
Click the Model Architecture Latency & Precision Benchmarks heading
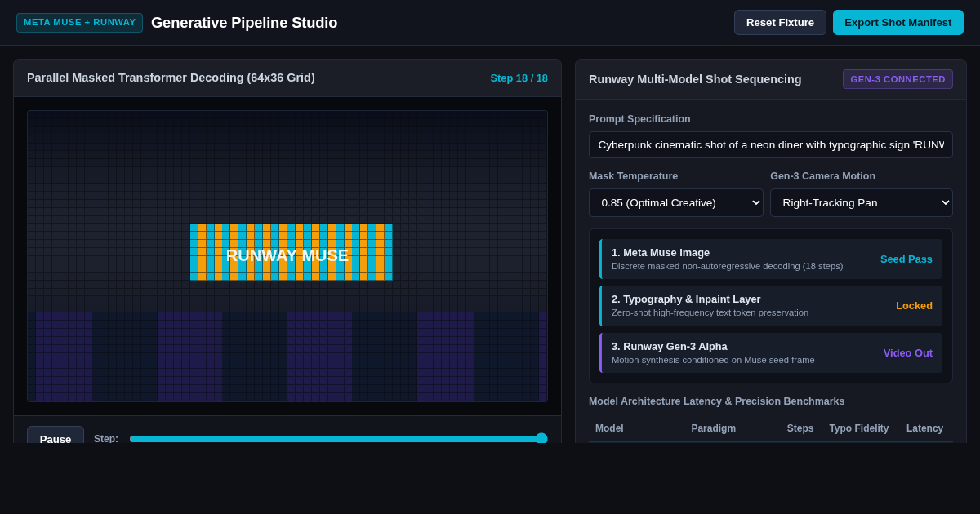point(717,401)
